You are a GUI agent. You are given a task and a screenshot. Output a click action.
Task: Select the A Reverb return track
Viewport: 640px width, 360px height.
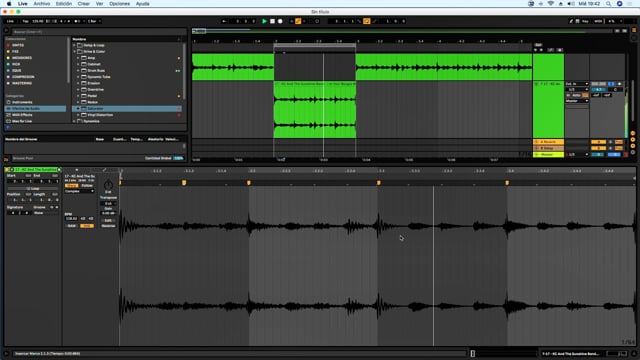(x=548, y=142)
